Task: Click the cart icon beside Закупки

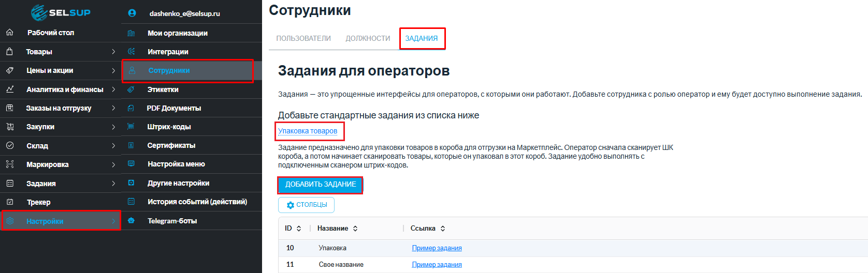Action: click(10, 127)
